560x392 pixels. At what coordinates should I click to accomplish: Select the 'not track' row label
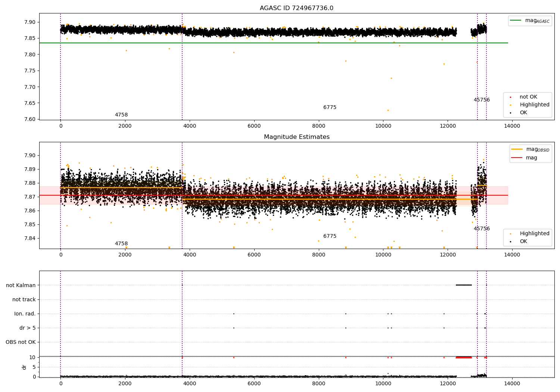coord(24,299)
